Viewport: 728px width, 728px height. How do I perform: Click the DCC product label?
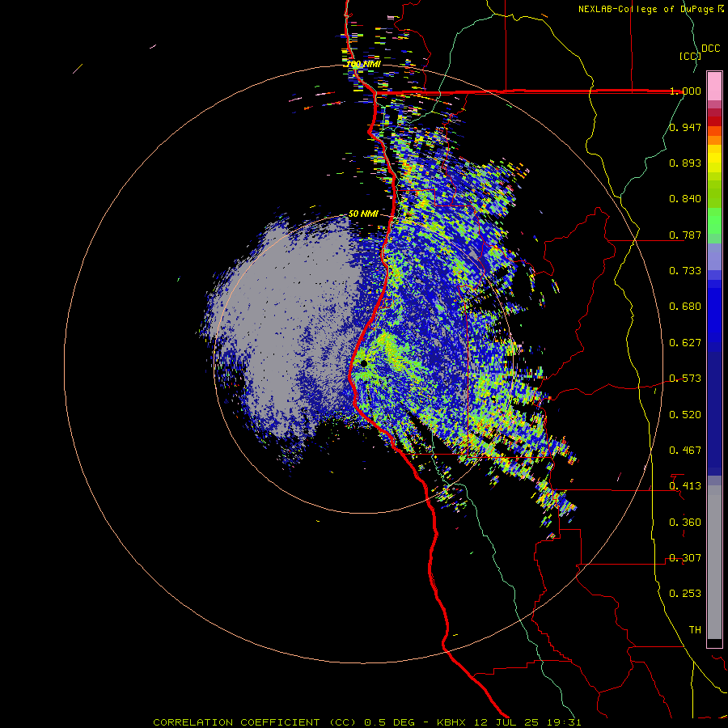coord(711,49)
